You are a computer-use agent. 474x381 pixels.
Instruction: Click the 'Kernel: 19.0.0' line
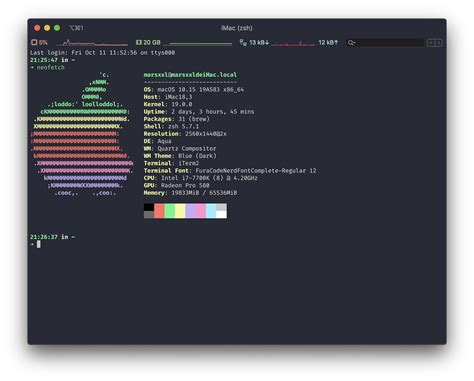[168, 104]
